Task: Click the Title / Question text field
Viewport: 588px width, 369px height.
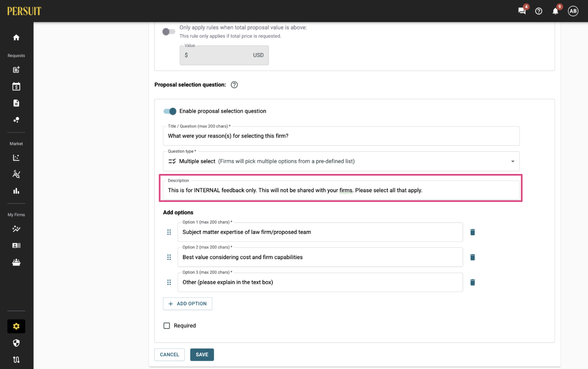Action: 341,136
